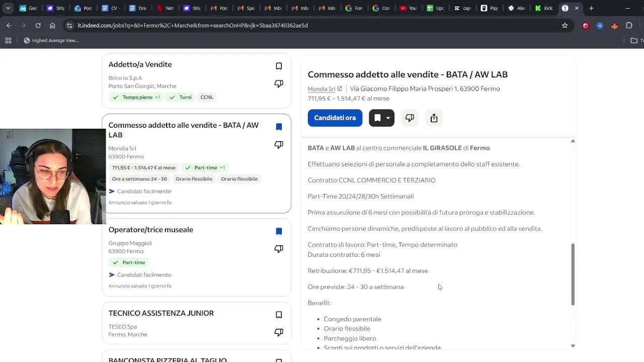Open the Mondia Srl company link in detail panel

(321, 88)
